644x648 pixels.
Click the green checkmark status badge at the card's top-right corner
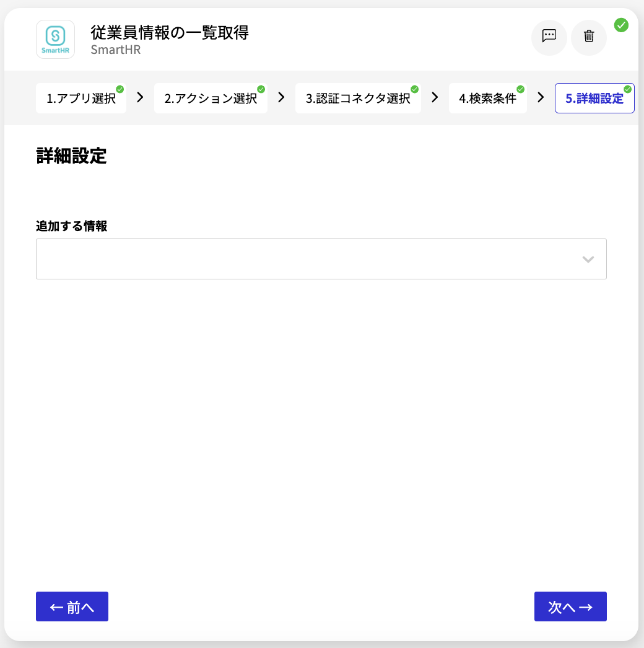tap(621, 25)
